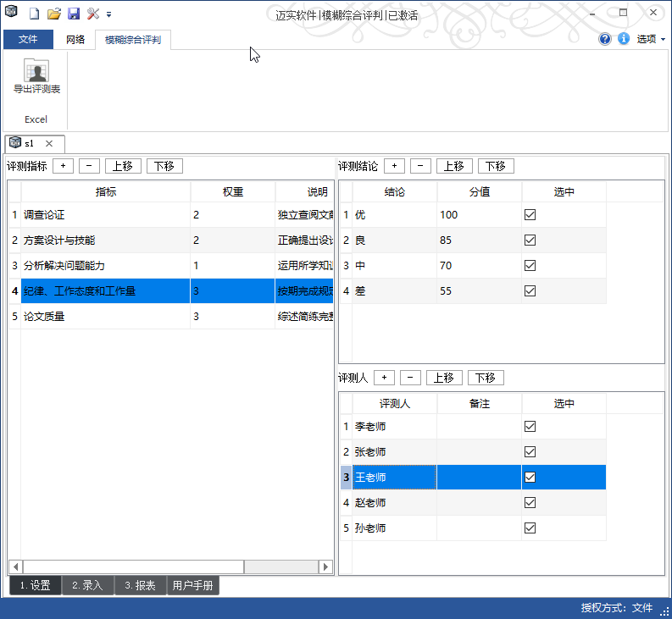The width and height of the screenshot is (672, 619).
Task: Open the quick access toolbar customize arrow
Action: (109, 15)
